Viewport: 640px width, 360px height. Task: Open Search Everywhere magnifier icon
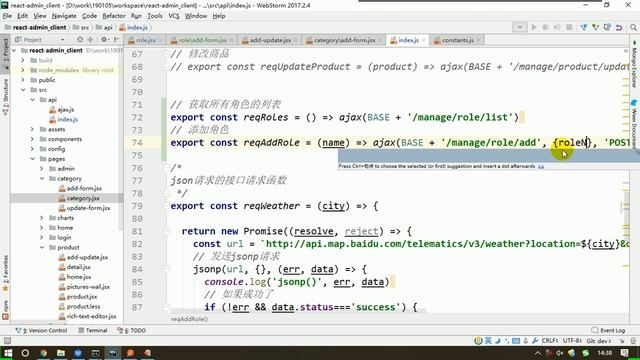(633, 27)
